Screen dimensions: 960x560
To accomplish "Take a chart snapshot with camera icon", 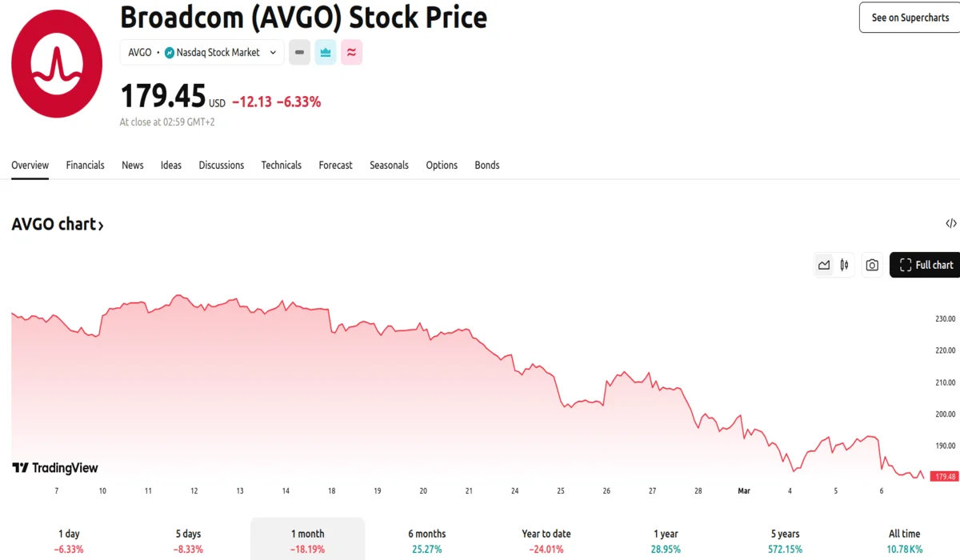I will point(871,265).
